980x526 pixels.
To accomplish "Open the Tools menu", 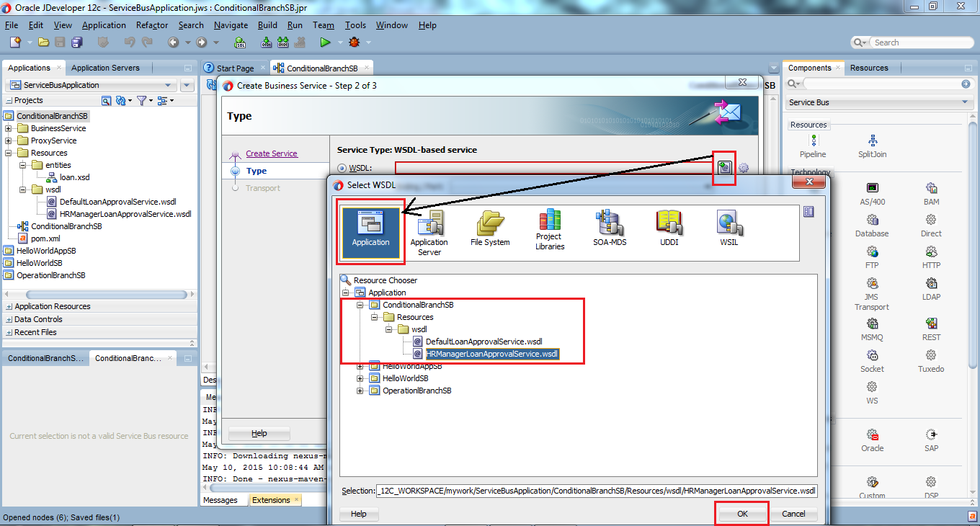I will tap(355, 24).
